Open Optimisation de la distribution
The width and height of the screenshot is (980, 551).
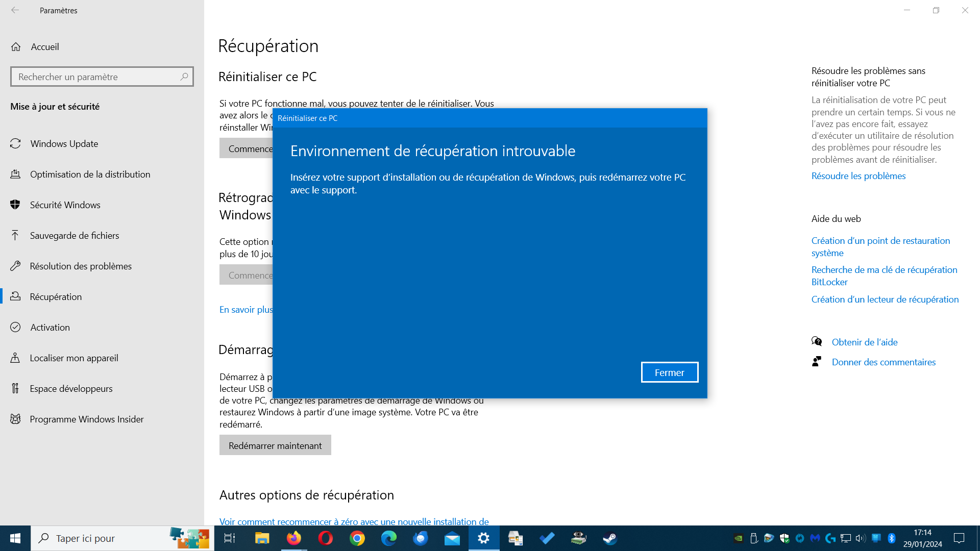(x=90, y=174)
